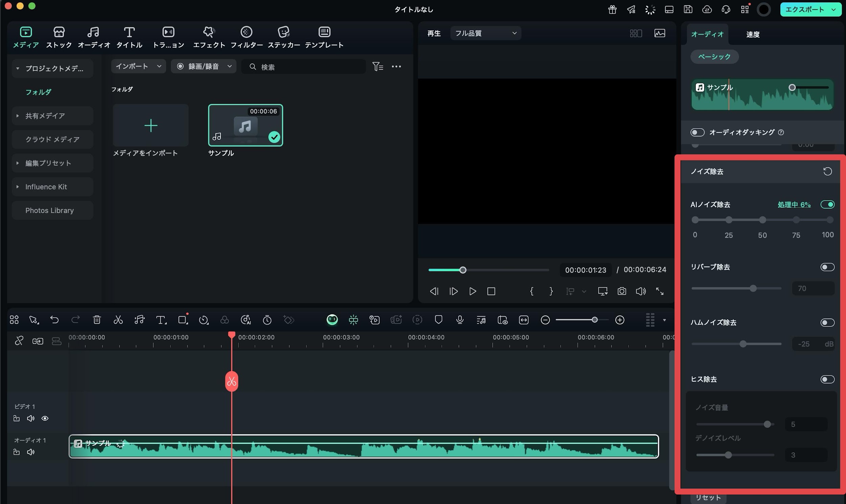Open the インポート dropdown menu
The height and width of the screenshot is (504, 846).
138,66
